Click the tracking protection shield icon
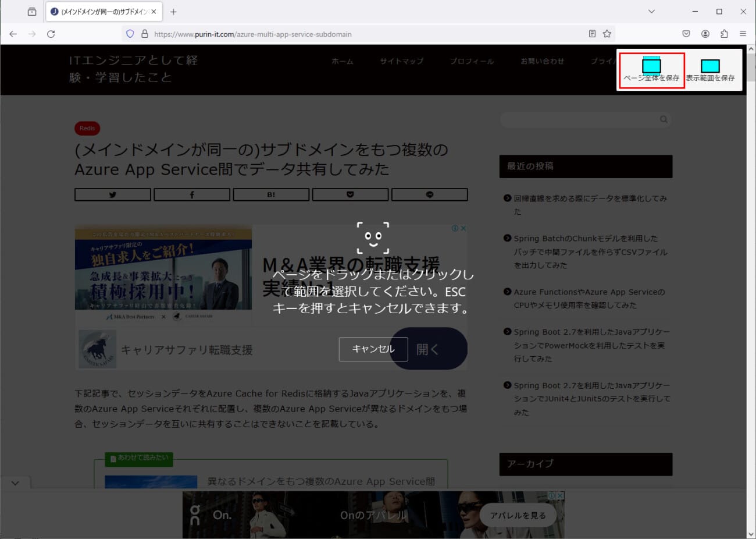This screenshot has width=756, height=539. coord(130,34)
